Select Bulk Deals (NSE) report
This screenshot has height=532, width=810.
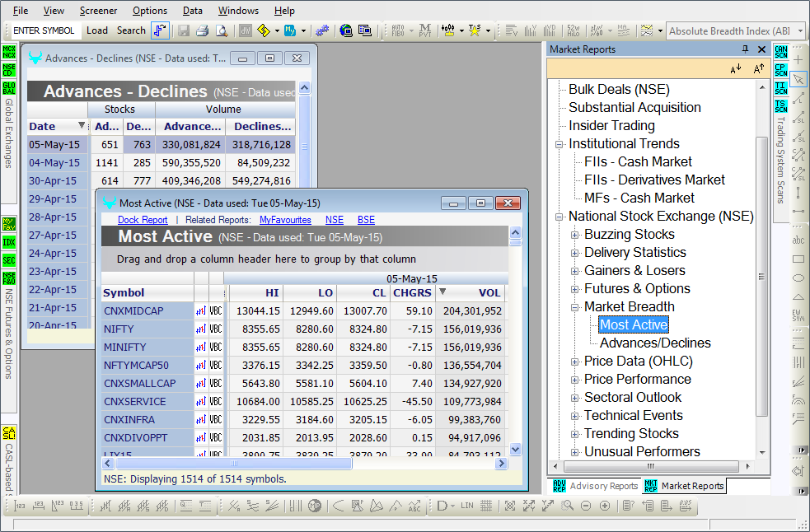pyautogui.click(x=619, y=90)
